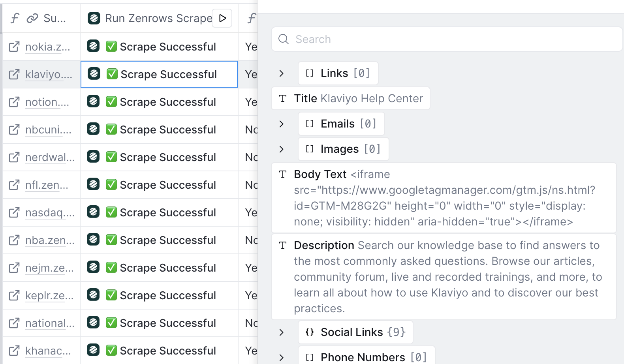624x364 pixels.
Task: Click chain link icon in first column header
Action: 32,18
